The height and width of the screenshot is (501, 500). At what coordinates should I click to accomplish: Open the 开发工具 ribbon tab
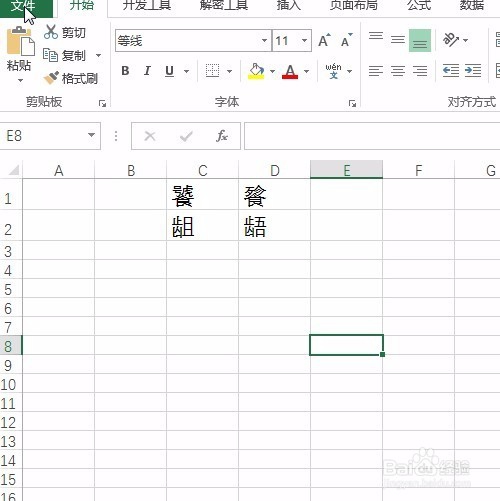[147, 5]
